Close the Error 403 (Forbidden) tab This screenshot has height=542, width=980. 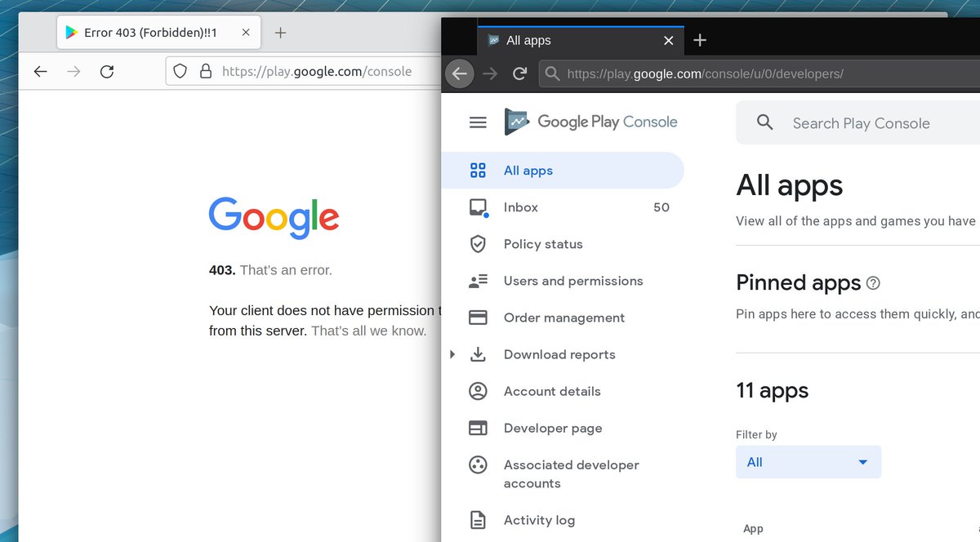[x=246, y=33]
